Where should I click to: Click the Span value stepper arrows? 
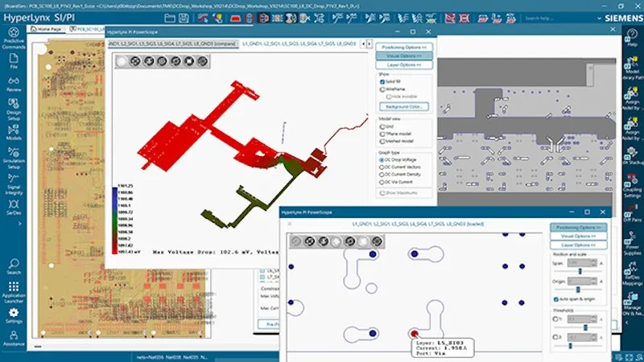coord(593,263)
